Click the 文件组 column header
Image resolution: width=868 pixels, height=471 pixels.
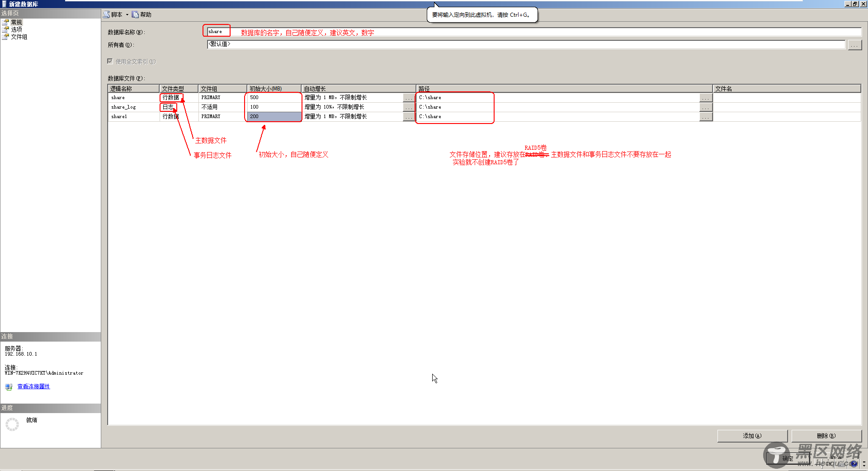(223, 89)
